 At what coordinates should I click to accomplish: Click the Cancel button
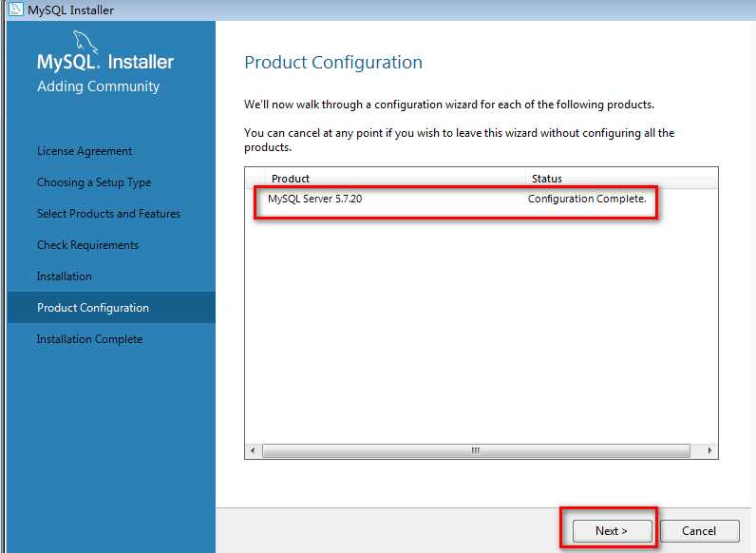(x=699, y=531)
